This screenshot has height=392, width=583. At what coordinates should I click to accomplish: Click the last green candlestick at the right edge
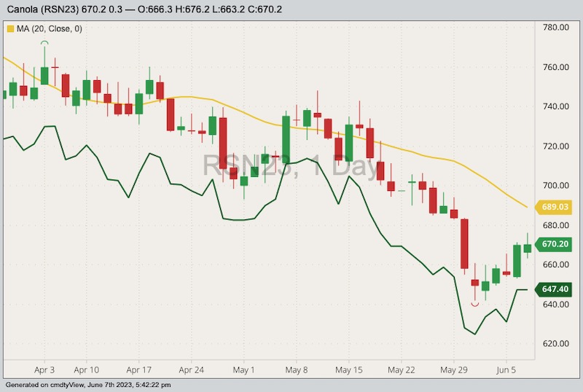pyautogui.click(x=527, y=248)
